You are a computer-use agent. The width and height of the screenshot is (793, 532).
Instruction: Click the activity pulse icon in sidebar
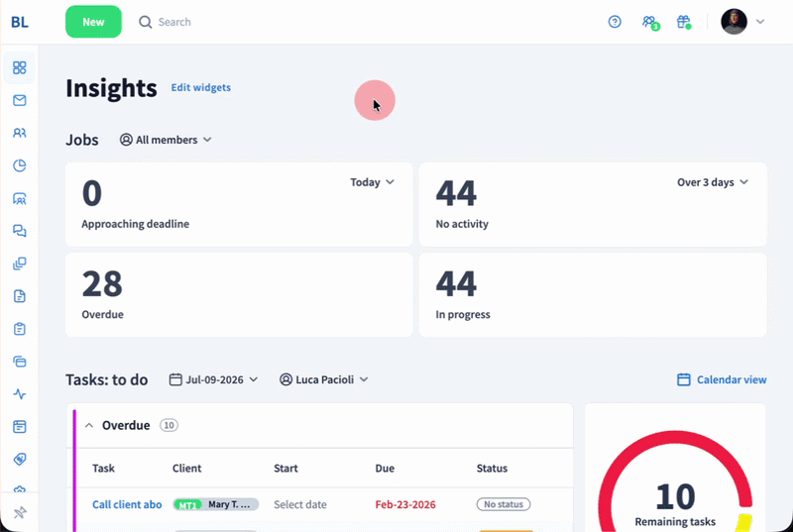coord(19,394)
